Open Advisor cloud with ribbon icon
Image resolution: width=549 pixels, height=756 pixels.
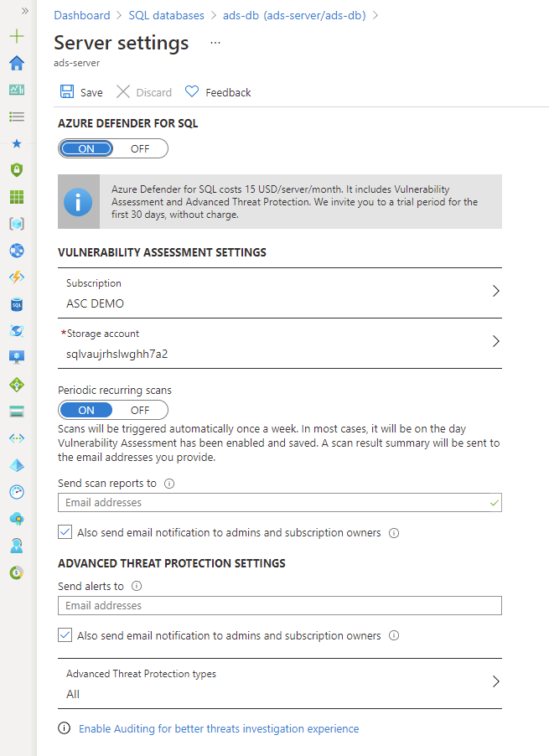click(x=17, y=519)
